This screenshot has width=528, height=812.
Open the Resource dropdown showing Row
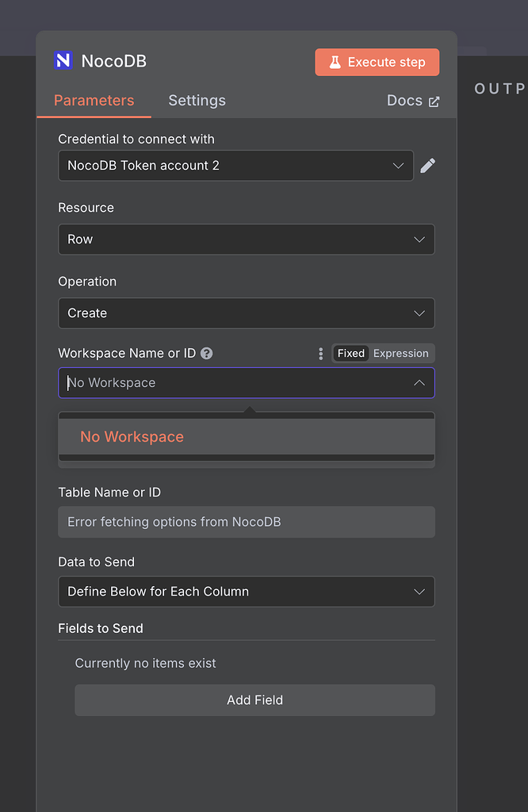(x=246, y=239)
